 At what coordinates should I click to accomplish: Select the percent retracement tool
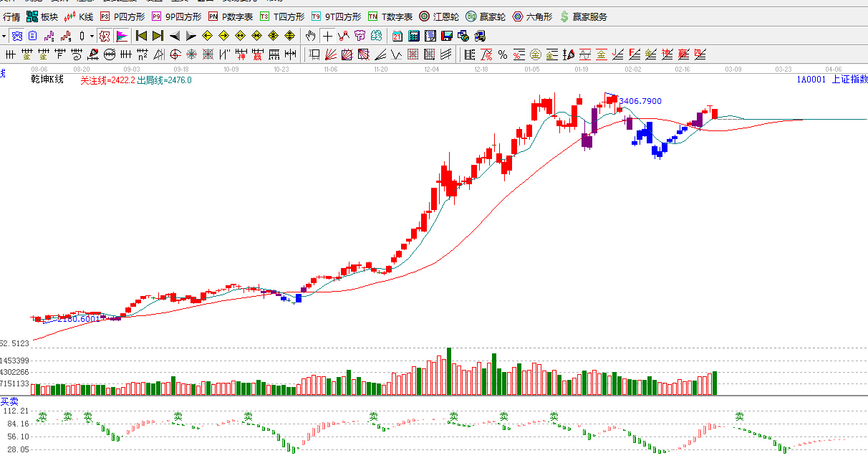tap(503, 54)
